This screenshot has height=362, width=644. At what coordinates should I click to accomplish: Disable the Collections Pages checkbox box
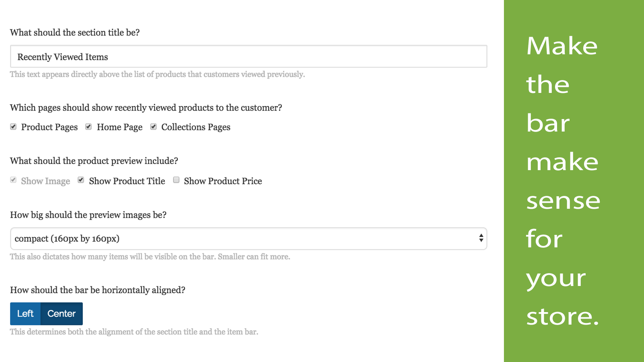[x=153, y=127]
